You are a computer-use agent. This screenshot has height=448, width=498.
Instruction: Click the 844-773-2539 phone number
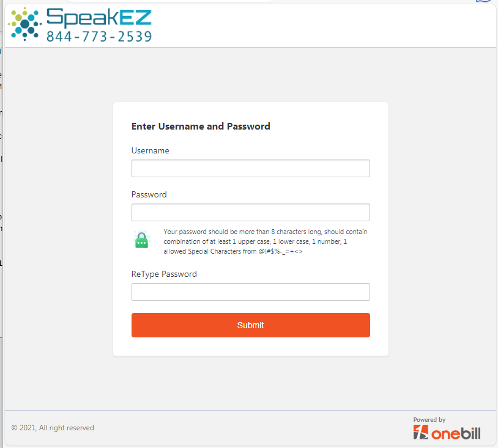(99, 37)
